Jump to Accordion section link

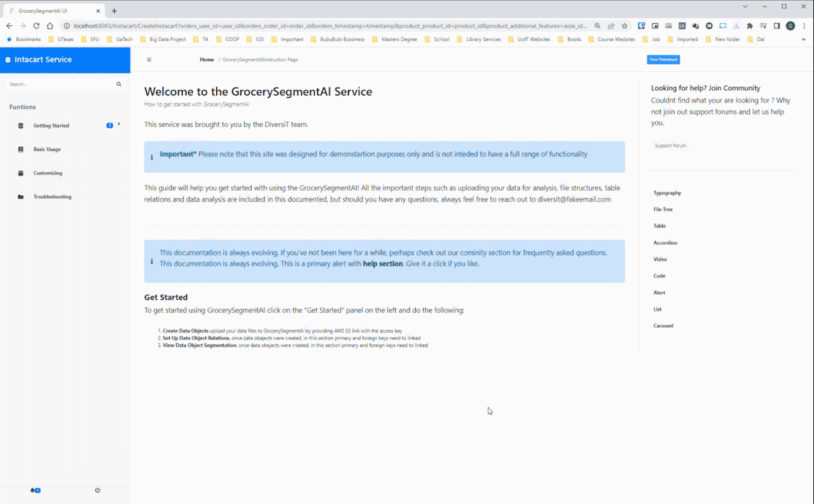(665, 243)
